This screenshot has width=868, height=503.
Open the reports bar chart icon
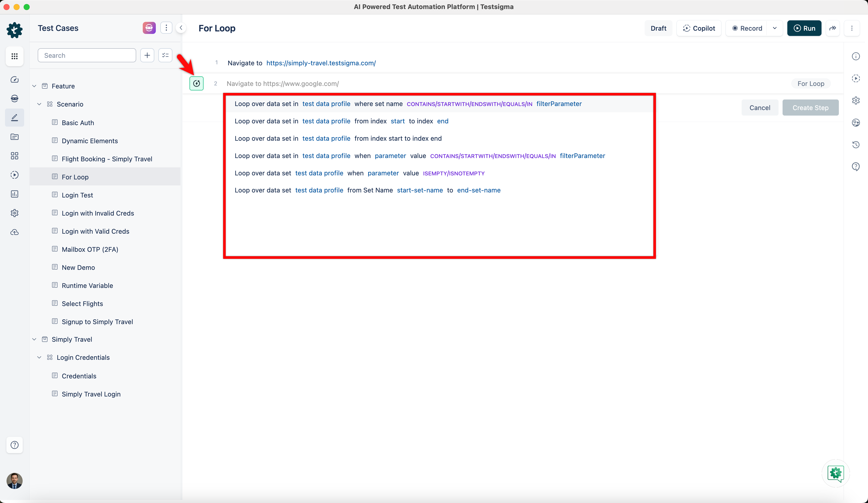tap(15, 194)
